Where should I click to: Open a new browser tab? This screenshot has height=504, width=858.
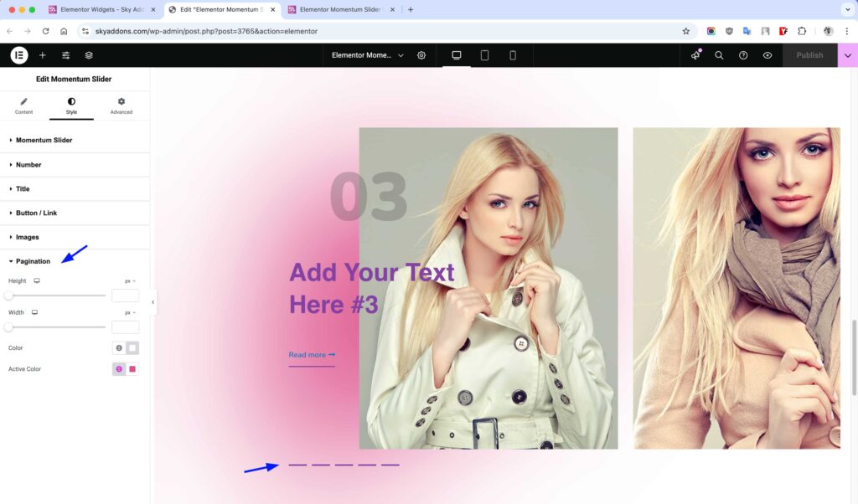[x=411, y=9]
